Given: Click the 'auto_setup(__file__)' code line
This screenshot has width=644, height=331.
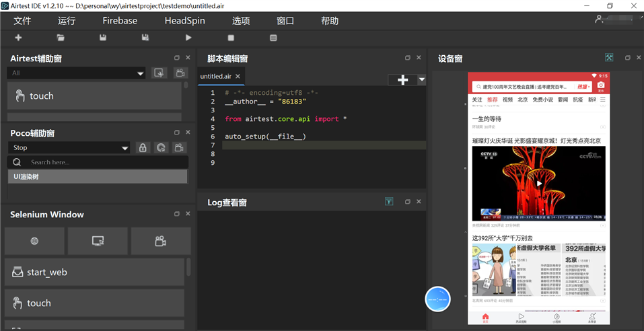Looking at the screenshot, I should click(265, 137).
